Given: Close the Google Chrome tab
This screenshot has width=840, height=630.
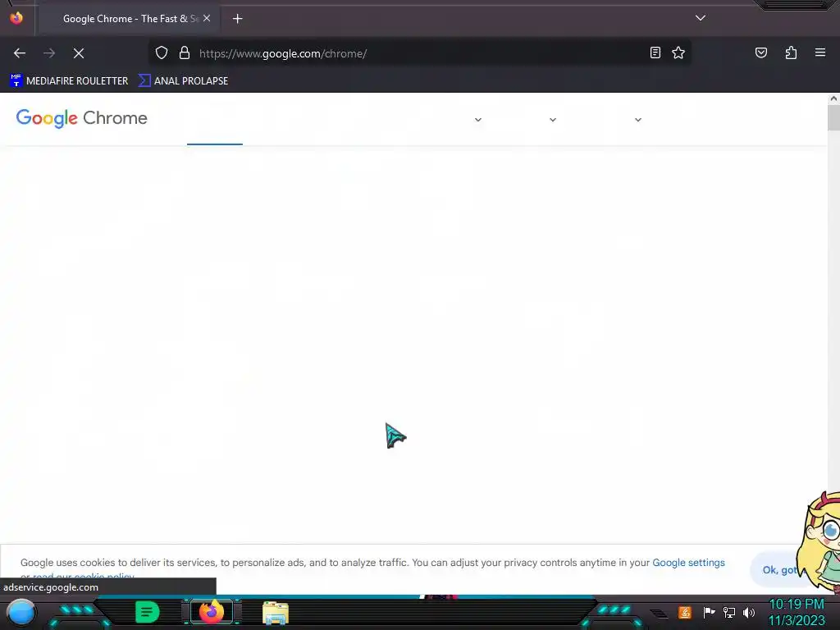Looking at the screenshot, I should tap(207, 18).
